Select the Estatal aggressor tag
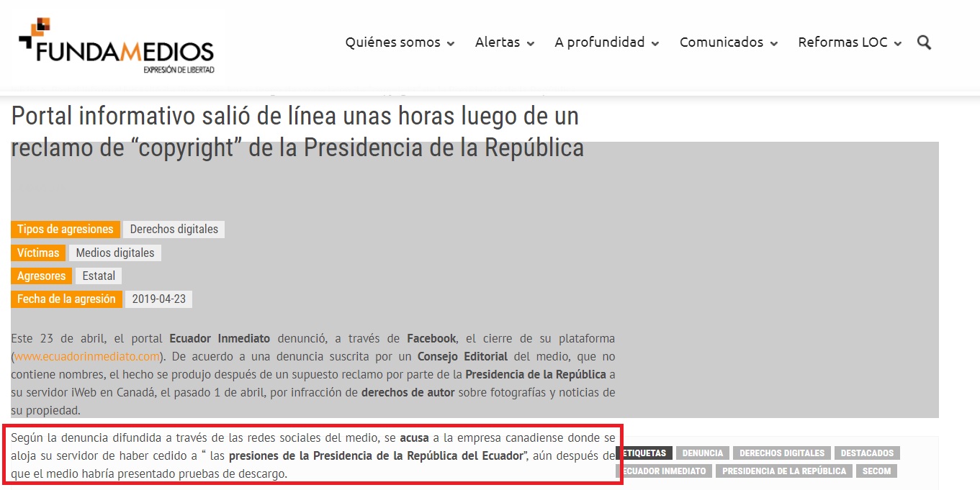This screenshot has width=980, height=490. [99, 276]
